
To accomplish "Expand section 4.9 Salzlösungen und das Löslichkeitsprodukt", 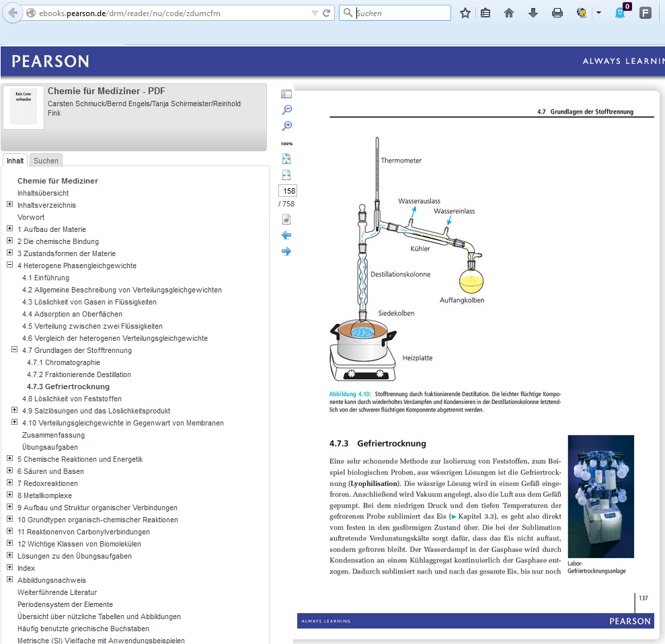I will coord(15,411).
